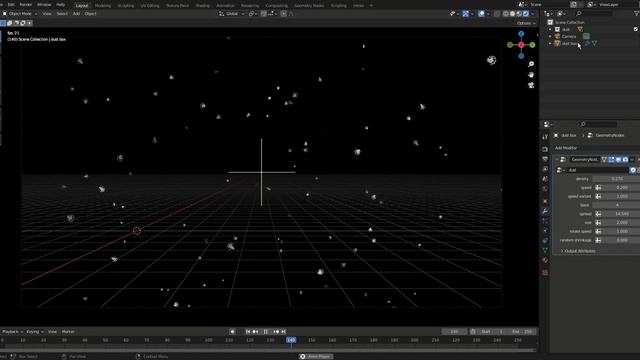Switch to the Modeling workspace tab

pyautogui.click(x=103, y=6)
